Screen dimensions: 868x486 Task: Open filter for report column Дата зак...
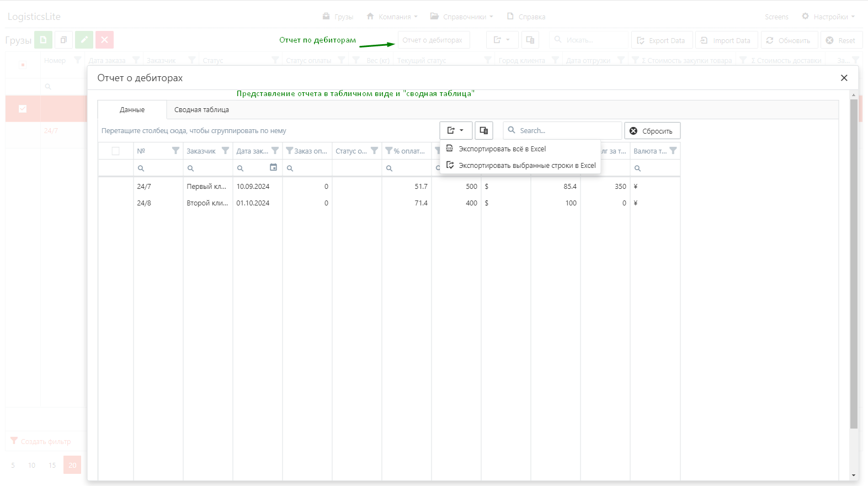[x=275, y=151]
